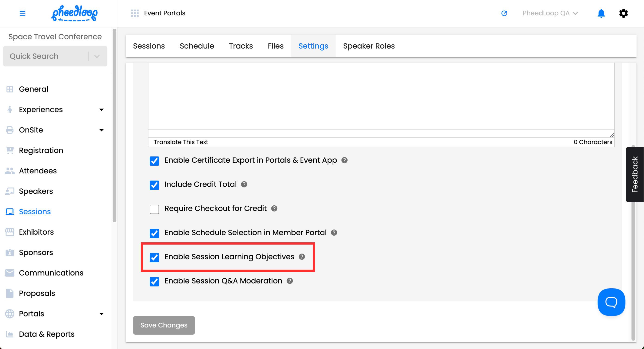Click the Communications envelope icon
The width and height of the screenshot is (644, 349).
point(10,273)
